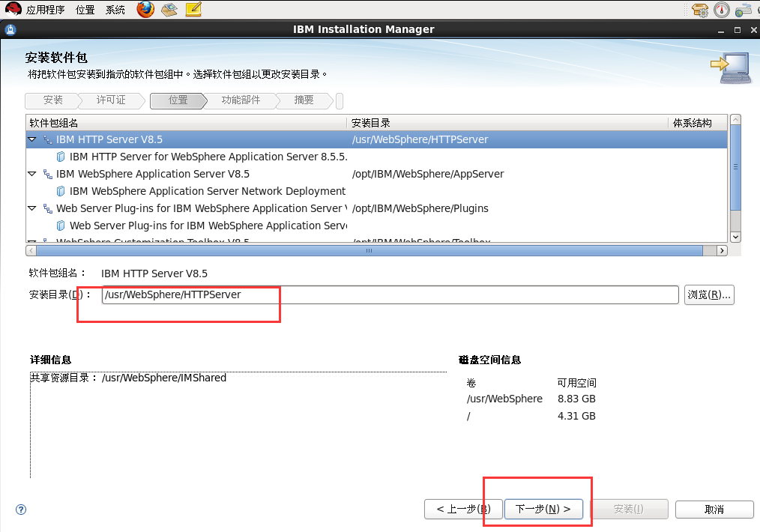Open the 系统 menu
This screenshot has width=760, height=532.
tap(115, 10)
